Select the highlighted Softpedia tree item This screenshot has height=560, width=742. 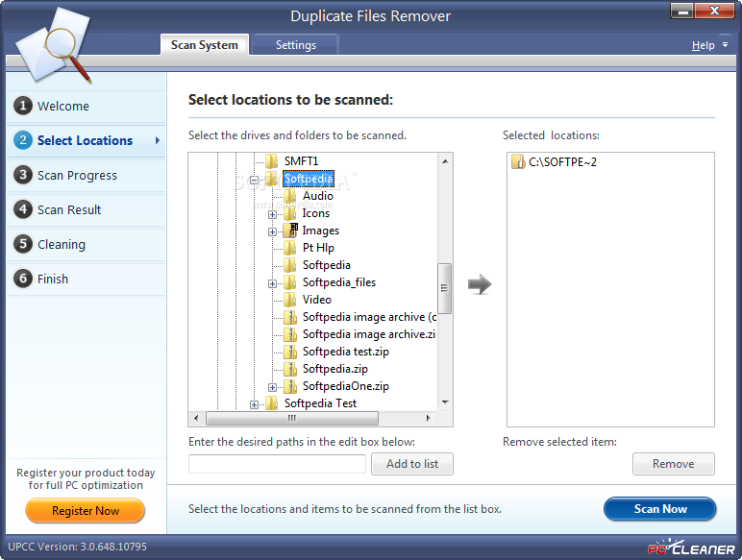click(309, 179)
